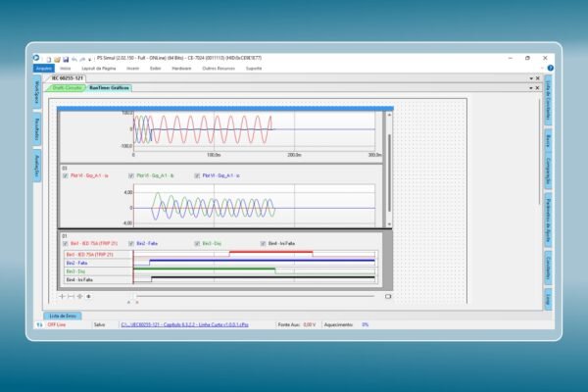Select the single cursor crosshair tool
The height and width of the screenshot is (392, 588).
click(63, 296)
